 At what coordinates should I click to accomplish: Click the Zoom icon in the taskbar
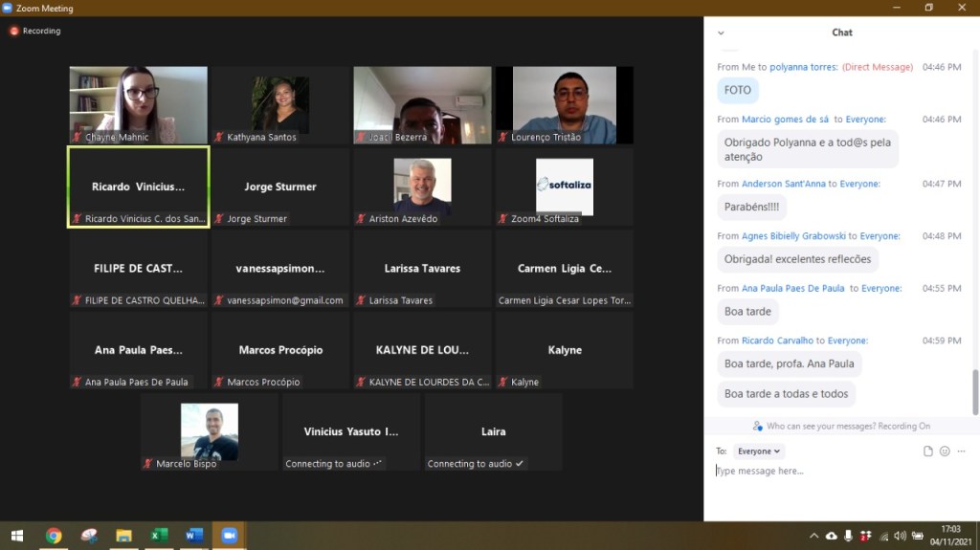(x=229, y=536)
